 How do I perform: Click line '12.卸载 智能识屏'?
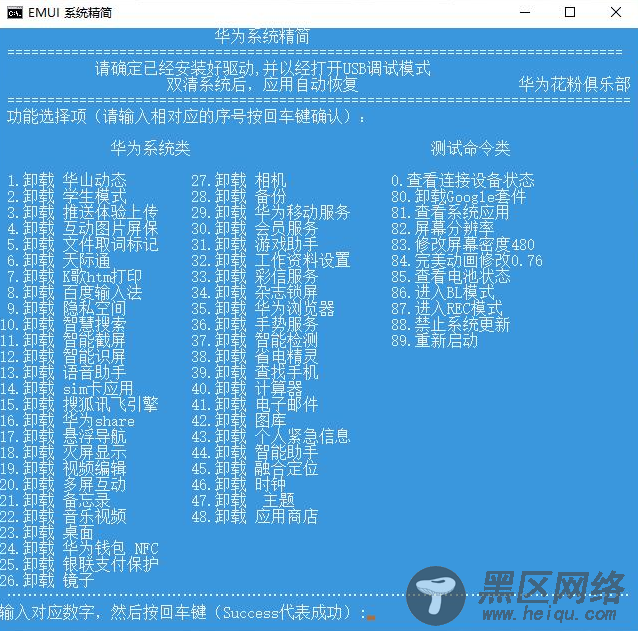63,357
